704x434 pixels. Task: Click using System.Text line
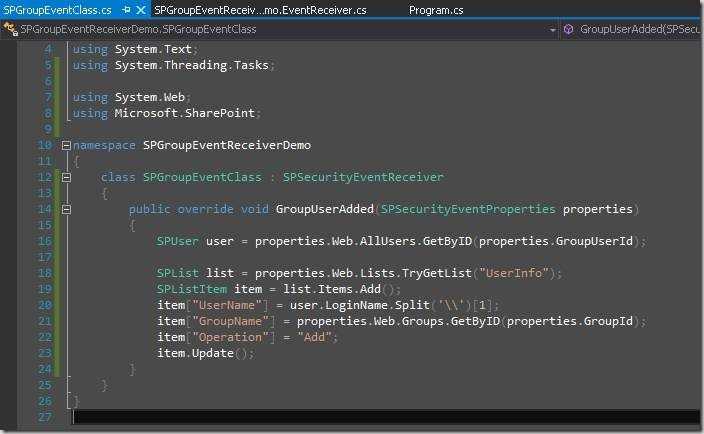click(x=135, y=49)
